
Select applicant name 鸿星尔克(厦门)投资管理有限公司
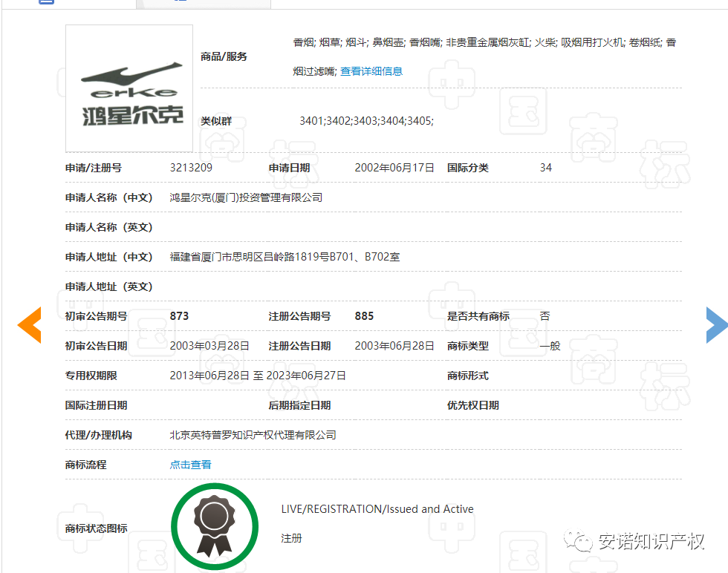[x=246, y=197]
